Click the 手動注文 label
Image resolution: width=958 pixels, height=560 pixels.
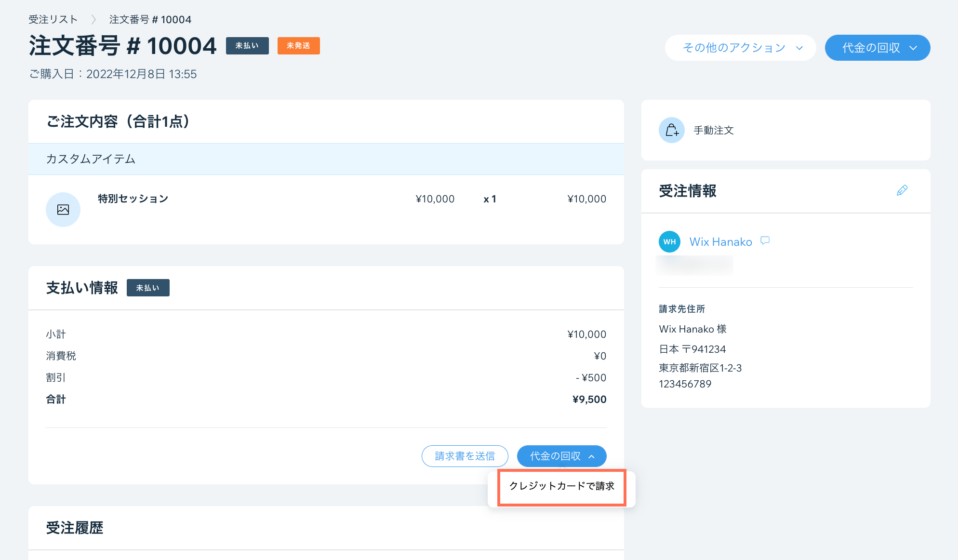[x=714, y=130]
